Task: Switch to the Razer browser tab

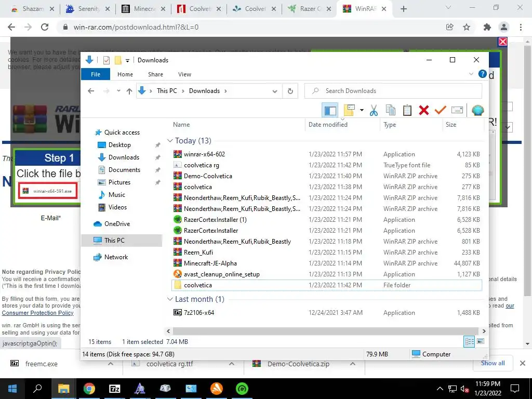Action: coord(309,9)
